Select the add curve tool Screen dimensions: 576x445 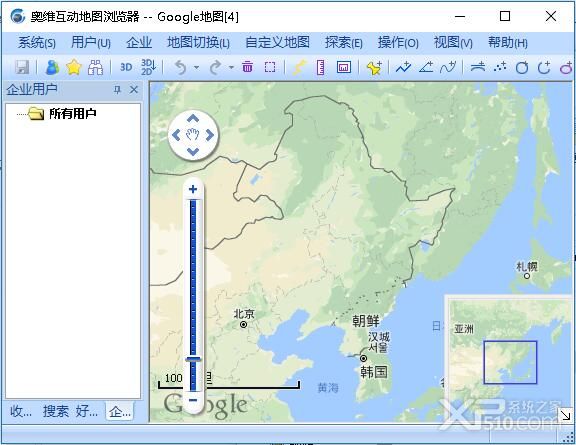(448, 67)
